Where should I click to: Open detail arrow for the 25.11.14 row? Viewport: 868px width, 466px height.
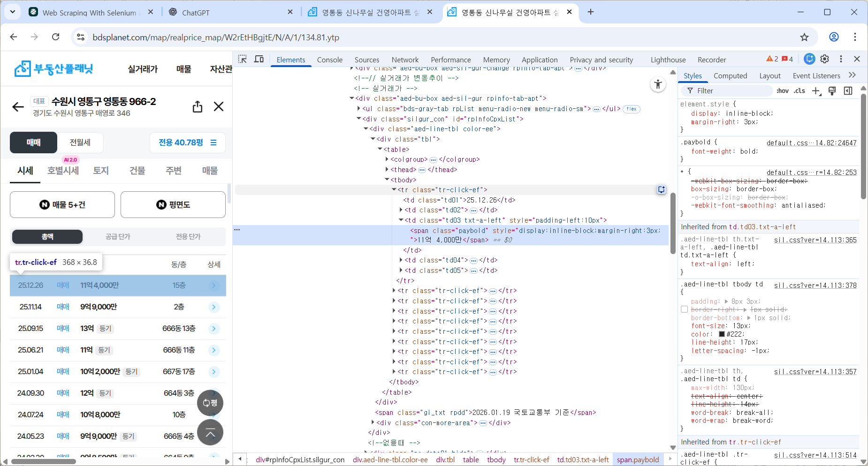click(x=213, y=307)
